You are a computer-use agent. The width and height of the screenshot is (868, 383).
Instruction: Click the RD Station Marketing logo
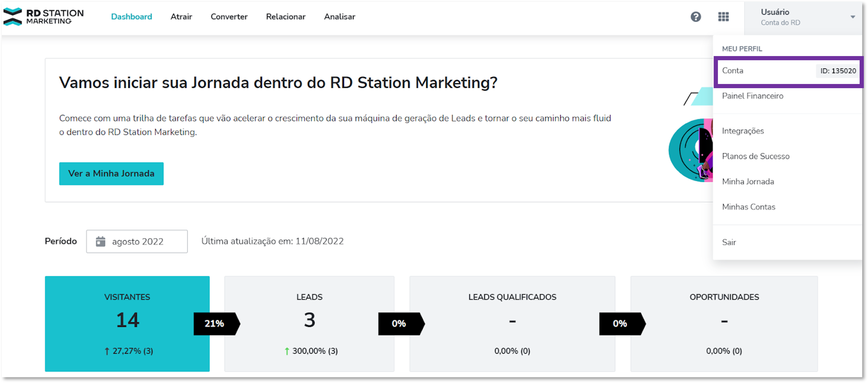tap(43, 17)
